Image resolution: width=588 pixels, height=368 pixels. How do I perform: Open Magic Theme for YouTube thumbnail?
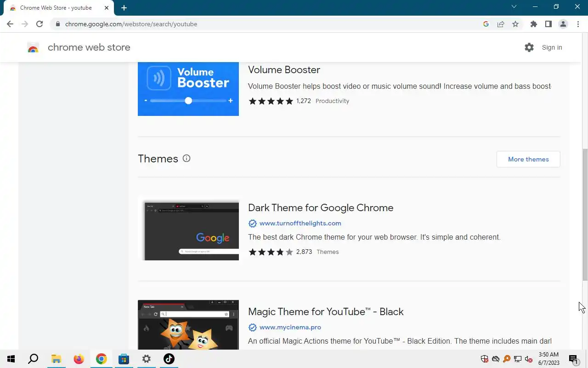tap(188, 325)
